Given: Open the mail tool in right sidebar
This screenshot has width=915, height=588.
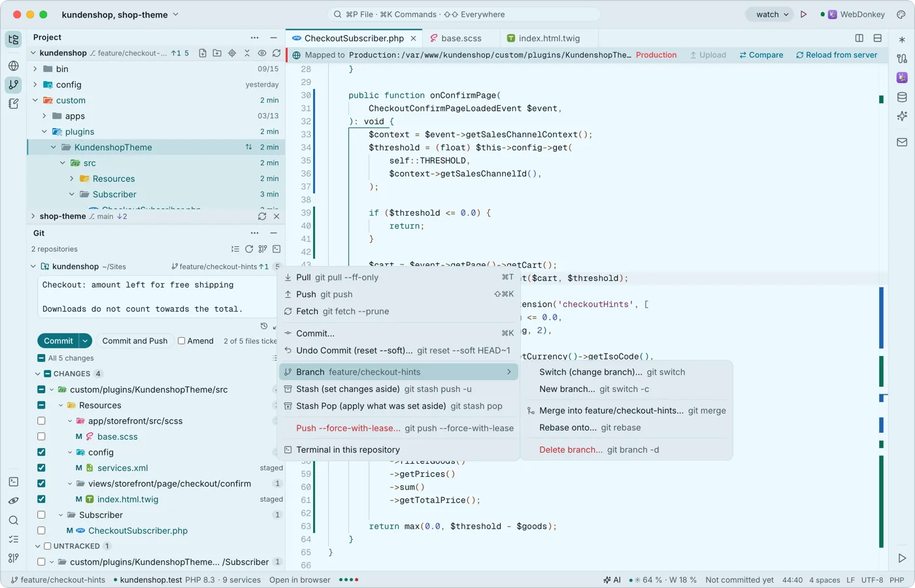Looking at the screenshot, I should pos(902,142).
